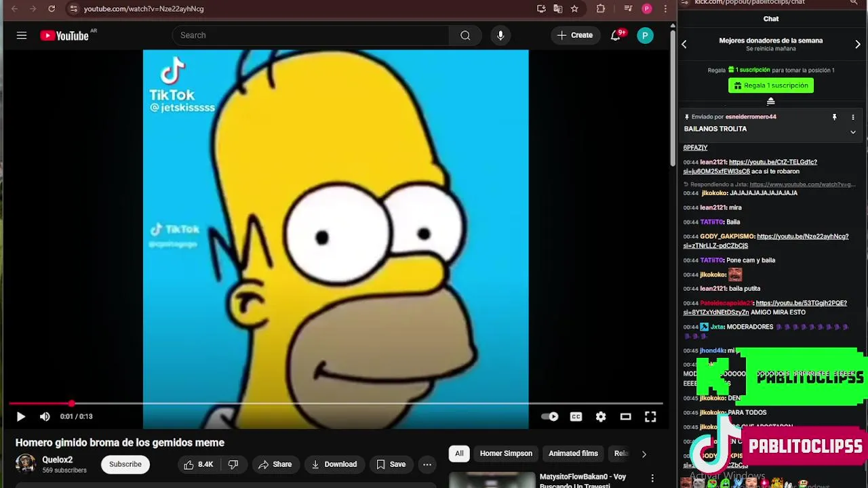Screen dimensions: 868x488
Task: Play the Homero video
Action: pos(20,417)
